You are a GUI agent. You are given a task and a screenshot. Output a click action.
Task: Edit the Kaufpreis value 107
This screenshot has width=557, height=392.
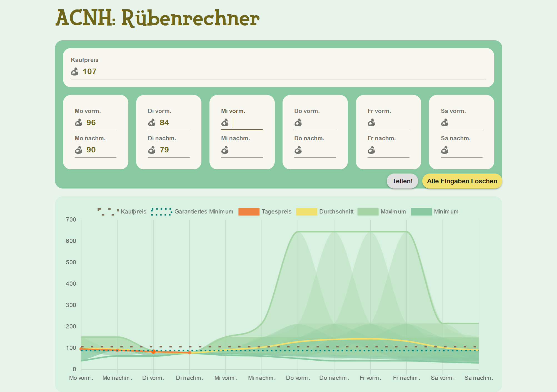coord(284,72)
